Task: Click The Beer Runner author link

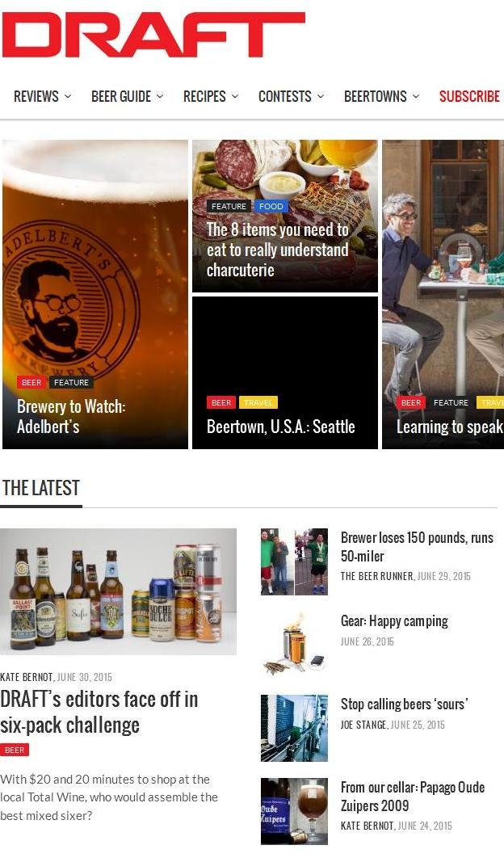Action: [377, 576]
